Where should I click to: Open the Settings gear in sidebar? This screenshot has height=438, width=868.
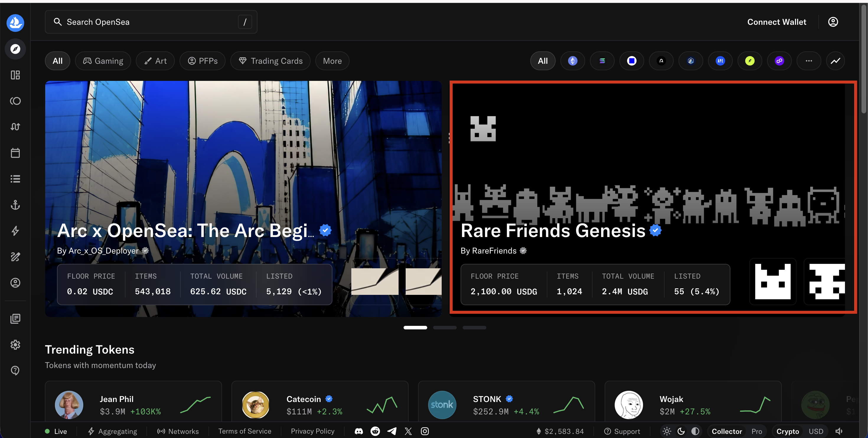(x=15, y=345)
